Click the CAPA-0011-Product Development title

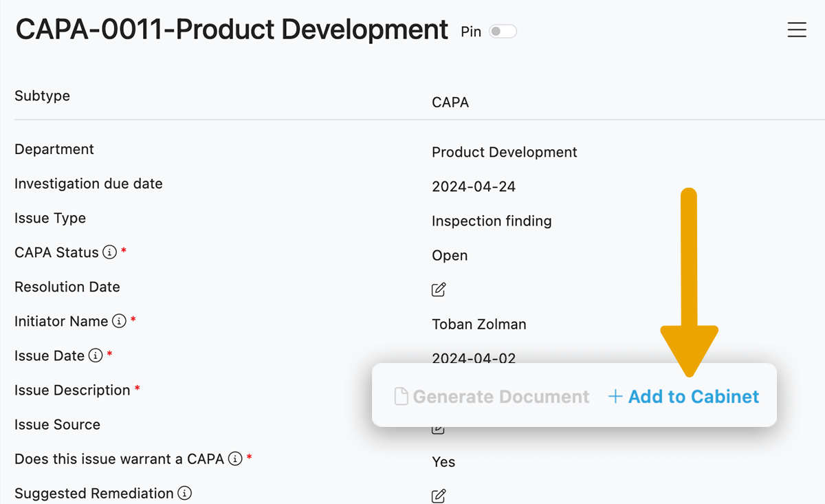click(x=232, y=30)
